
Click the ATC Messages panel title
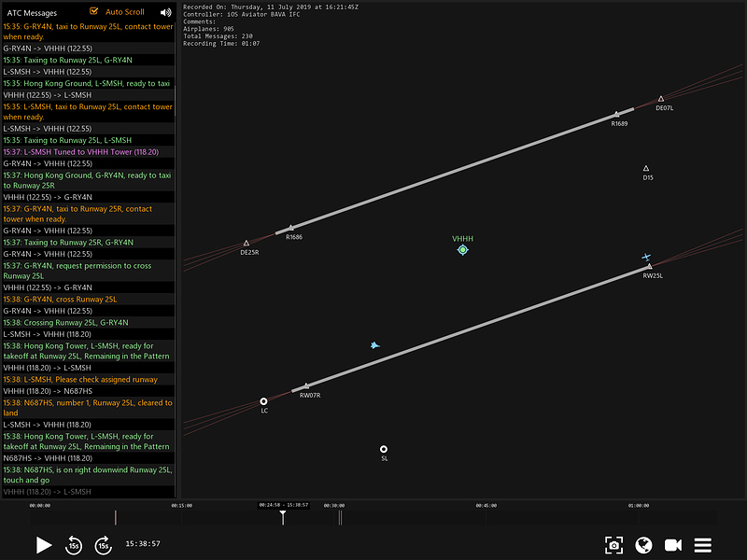pyautogui.click(x=32, y=13)
